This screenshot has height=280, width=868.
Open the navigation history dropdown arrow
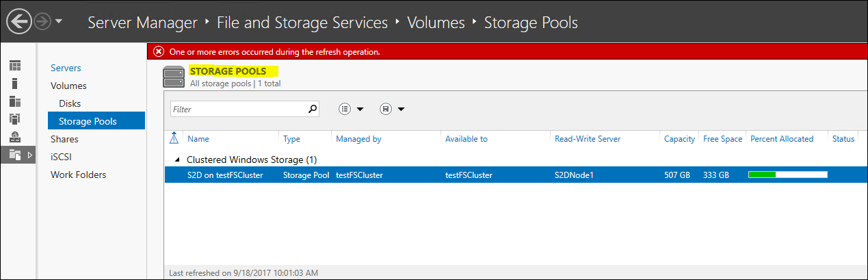tap(59, 22)
